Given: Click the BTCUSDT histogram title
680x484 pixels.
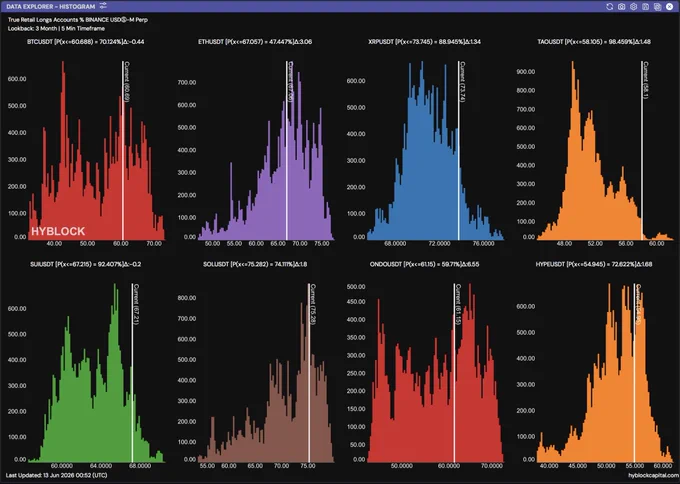Looking at the screenshot, I should [x=85, y=42].
